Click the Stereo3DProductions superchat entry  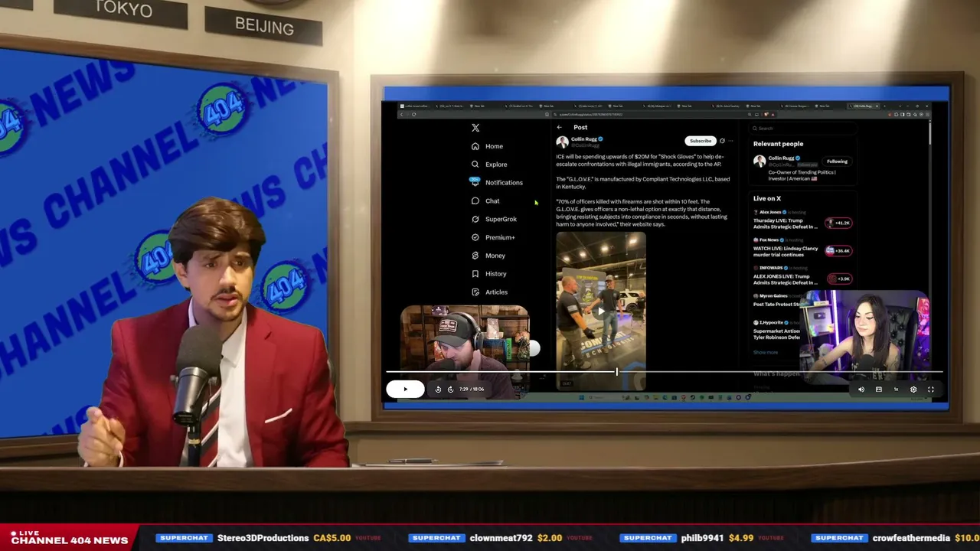point(269,538)
